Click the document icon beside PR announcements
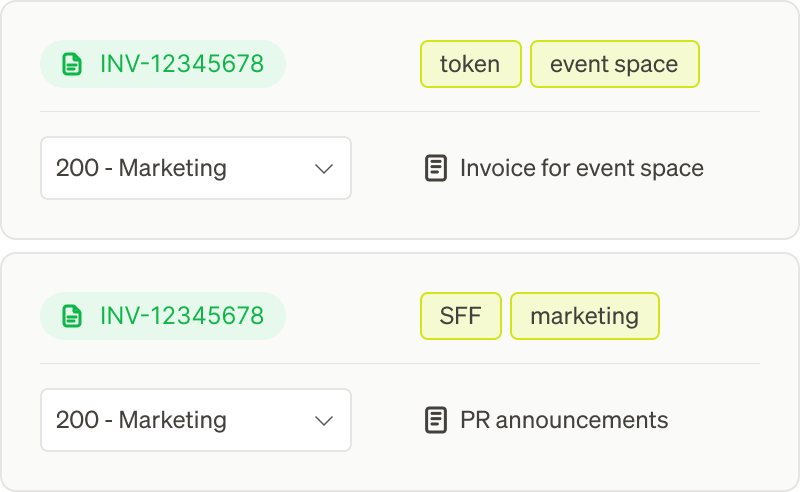Viewport: 800px width, 492px height. pos(435,420)
